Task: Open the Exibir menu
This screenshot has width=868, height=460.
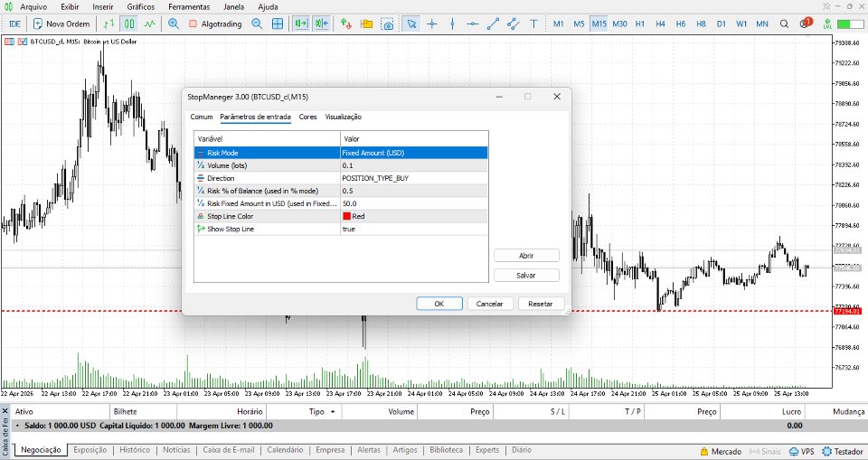Action: pos(70,7)
